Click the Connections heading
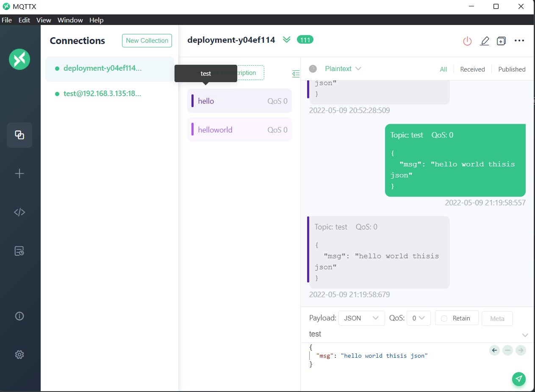The image size is (535, 392). click(x=78, y=41)
